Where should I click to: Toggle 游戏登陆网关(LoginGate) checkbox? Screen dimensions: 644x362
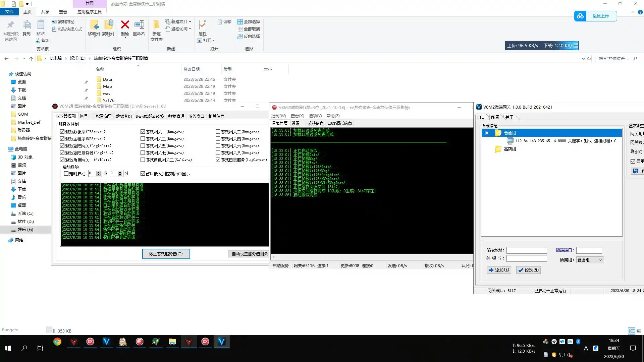tap(62, 146)
